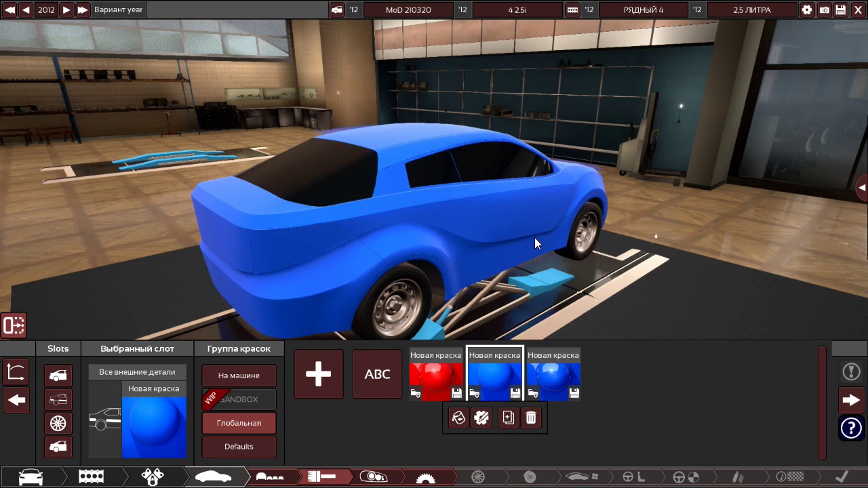
Task: Edit paint with gear-and-pencil icon
Action: coord(481,418)
